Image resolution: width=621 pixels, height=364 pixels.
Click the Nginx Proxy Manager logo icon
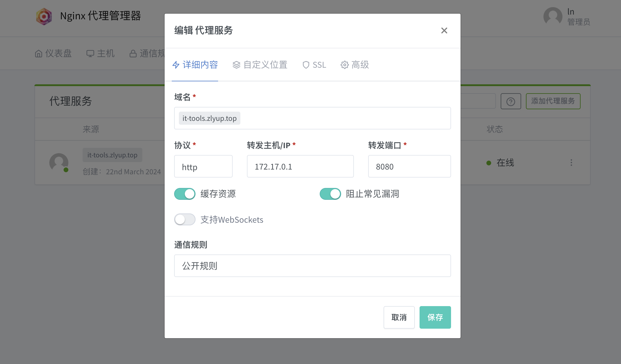click(44, 16)
